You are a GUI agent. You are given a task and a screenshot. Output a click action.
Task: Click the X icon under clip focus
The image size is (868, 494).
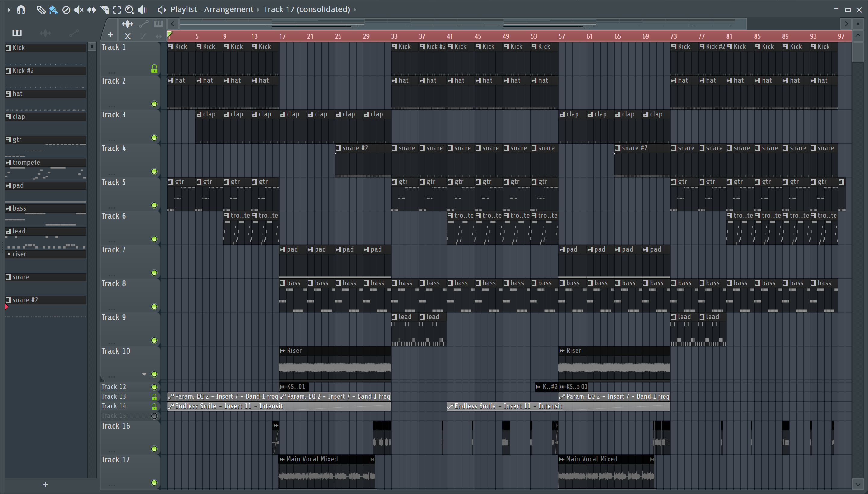[127, 36]
